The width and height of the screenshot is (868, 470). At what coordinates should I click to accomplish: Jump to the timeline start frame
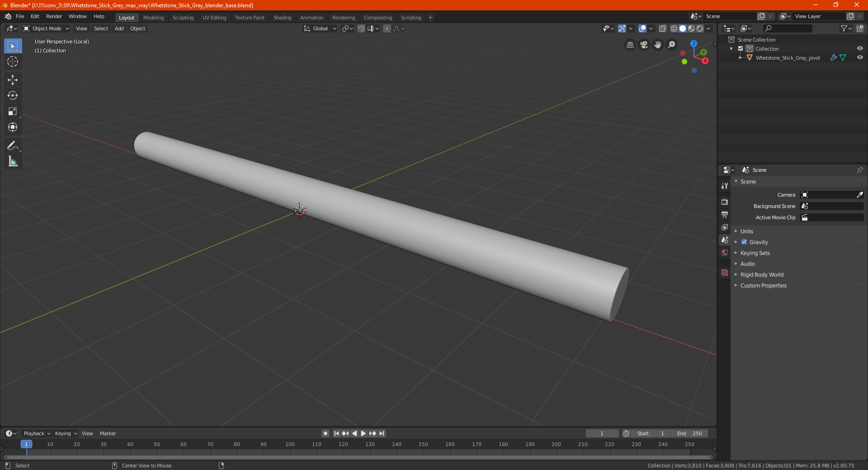pos(336,433)
